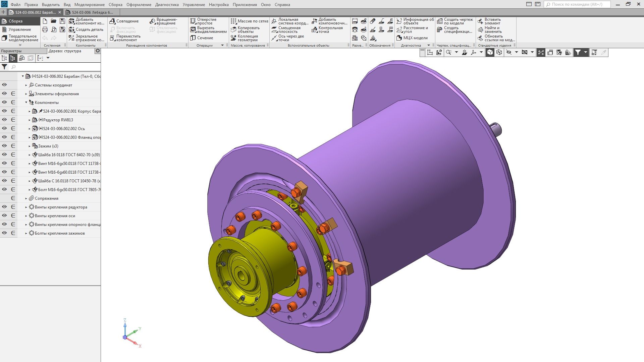Click the Save document icon
Image resolution: width=644 pixels, height=362 pixels.
click(x=62, y=21)
